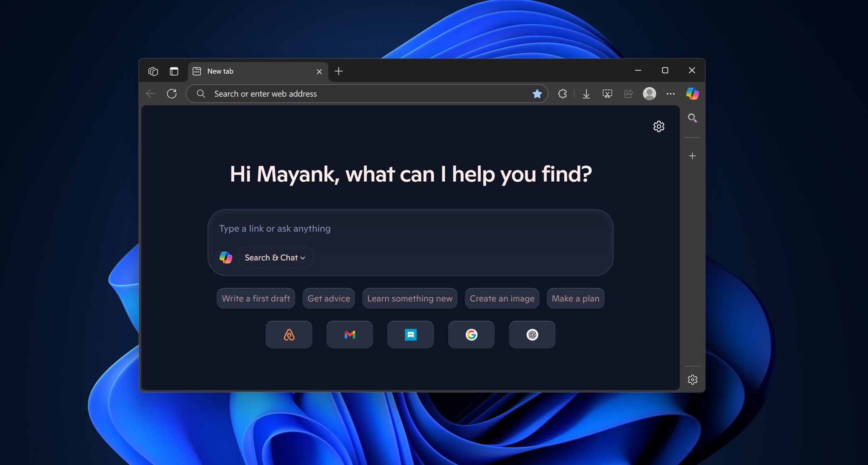Launch the ChatGPT shortcut
This screenshot has width=868, height=465.
coord(532,334)
